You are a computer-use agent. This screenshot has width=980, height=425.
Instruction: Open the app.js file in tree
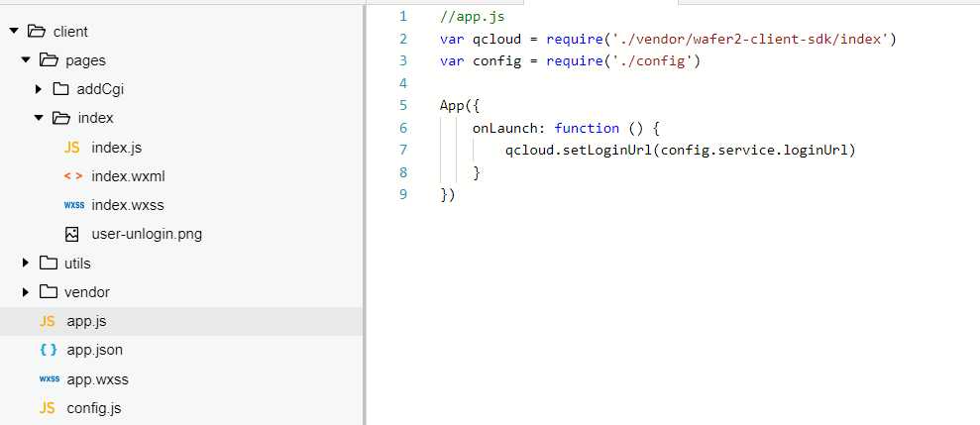click(86, 321)
